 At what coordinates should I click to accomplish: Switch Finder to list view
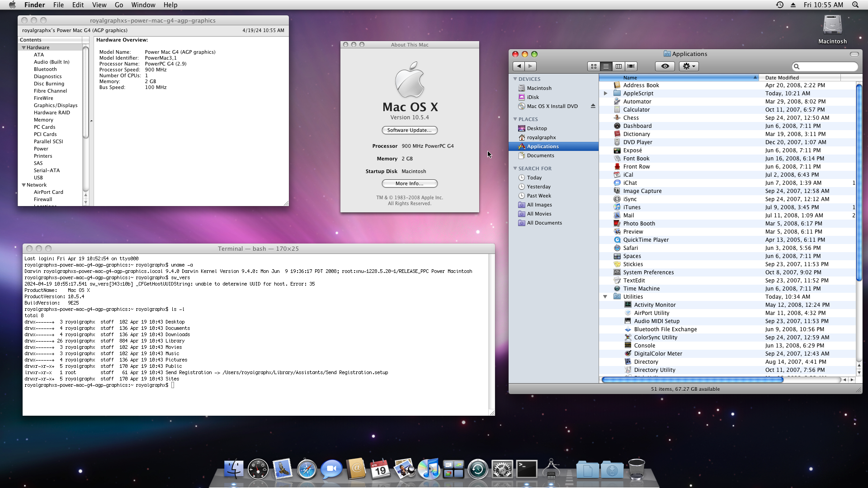pos(606,66)
